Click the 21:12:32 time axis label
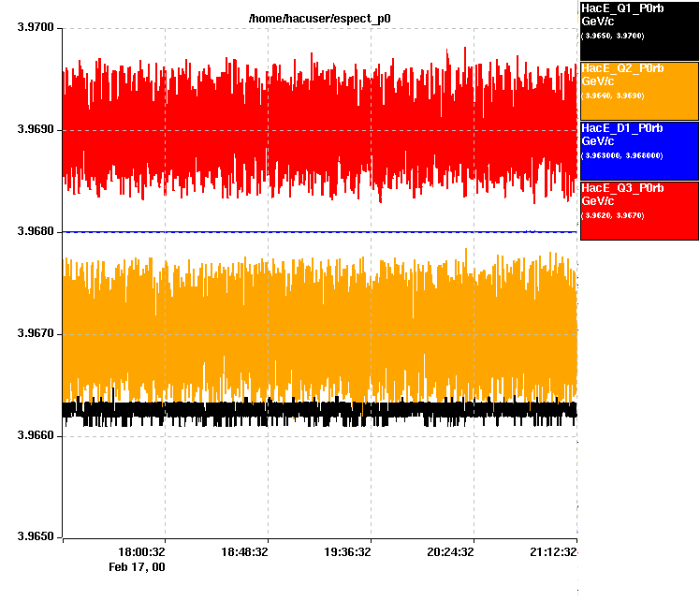This screenshot has width=700, height=601. point(552,553)
